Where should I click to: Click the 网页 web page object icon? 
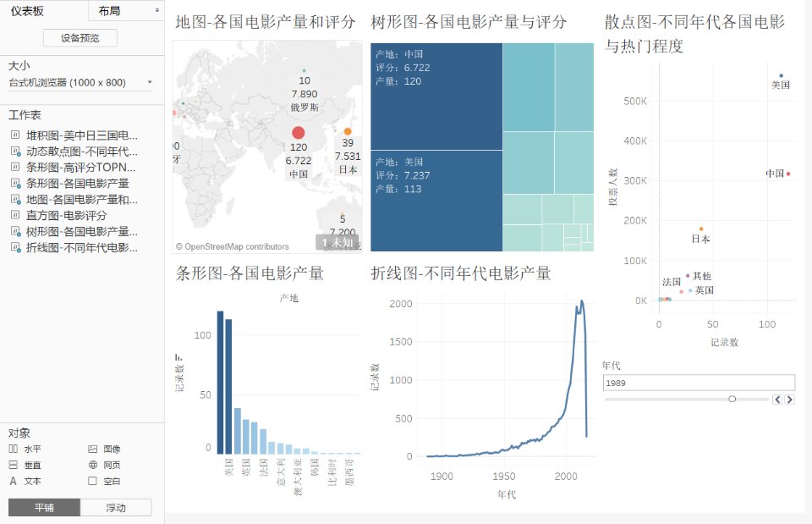[x=93, y=465]
